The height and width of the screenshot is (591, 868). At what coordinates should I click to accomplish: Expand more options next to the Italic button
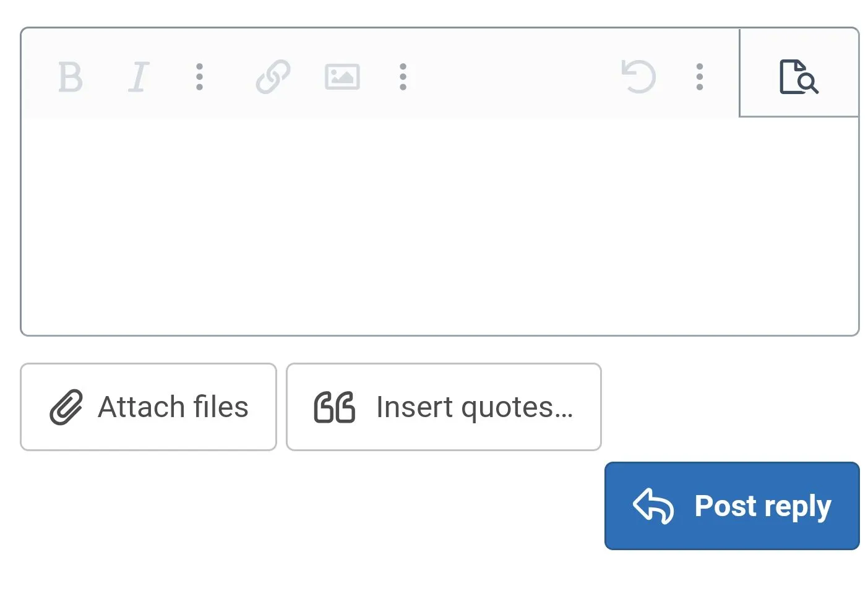click(199, 77)
